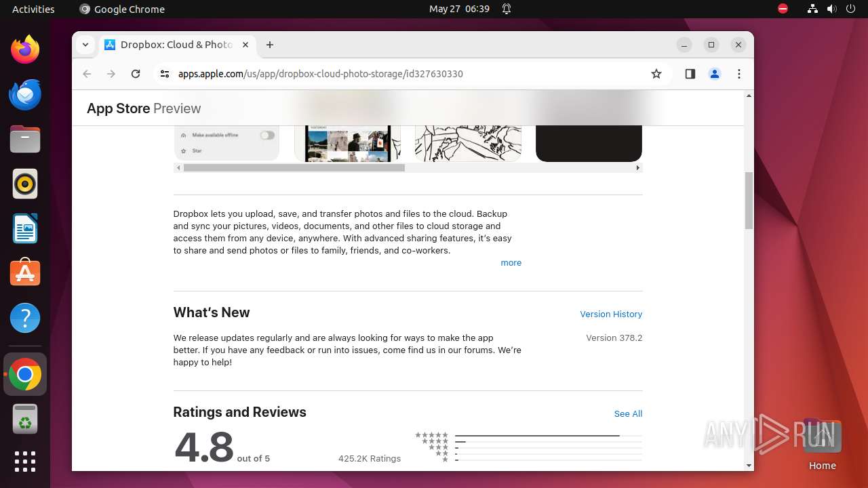Open network status tray icon
Screen dimensions: 868x488
pos(812,9)
